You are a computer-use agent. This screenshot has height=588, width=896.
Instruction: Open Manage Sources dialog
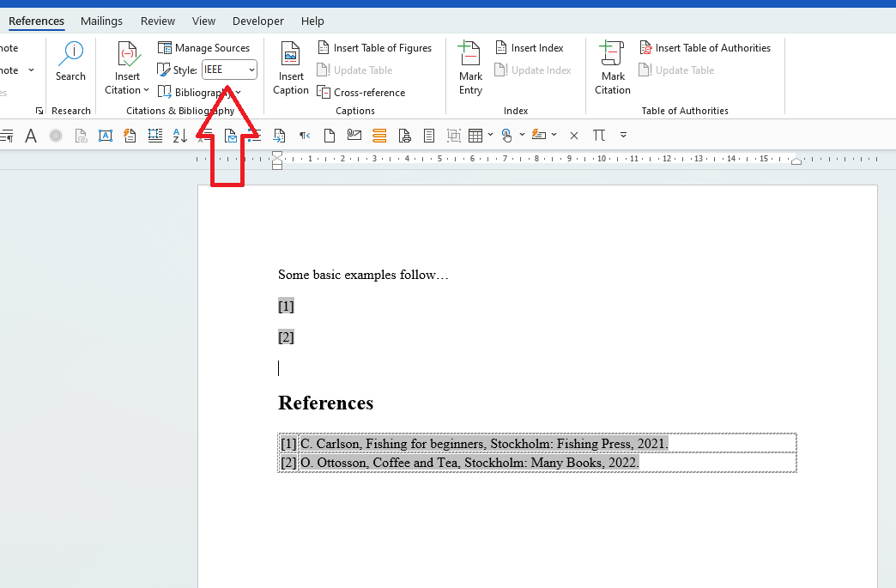204,48
